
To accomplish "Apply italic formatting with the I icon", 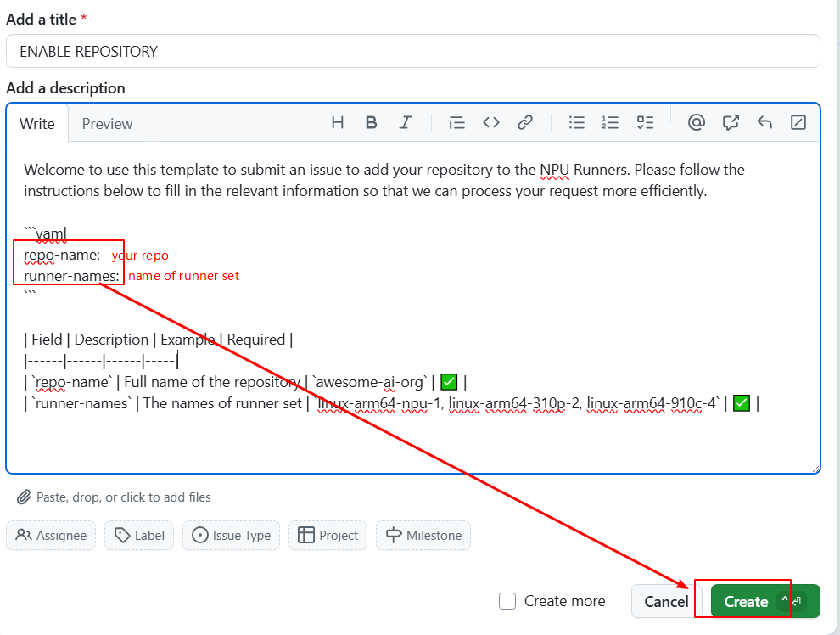I will click(406, 123).
